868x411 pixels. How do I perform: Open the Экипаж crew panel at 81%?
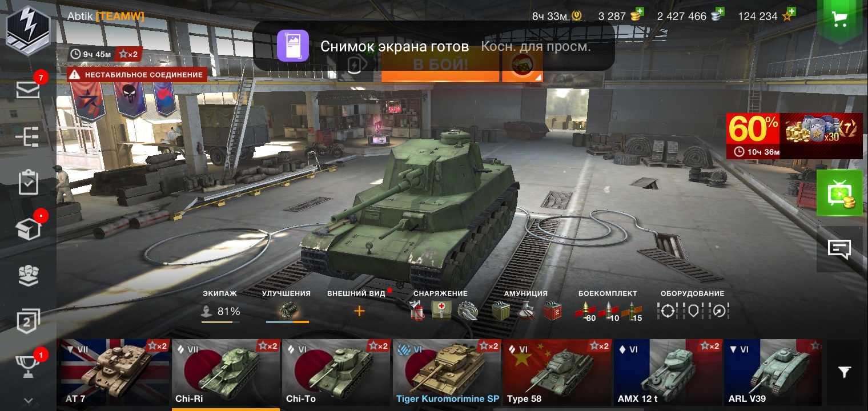[x=221, y=307]
